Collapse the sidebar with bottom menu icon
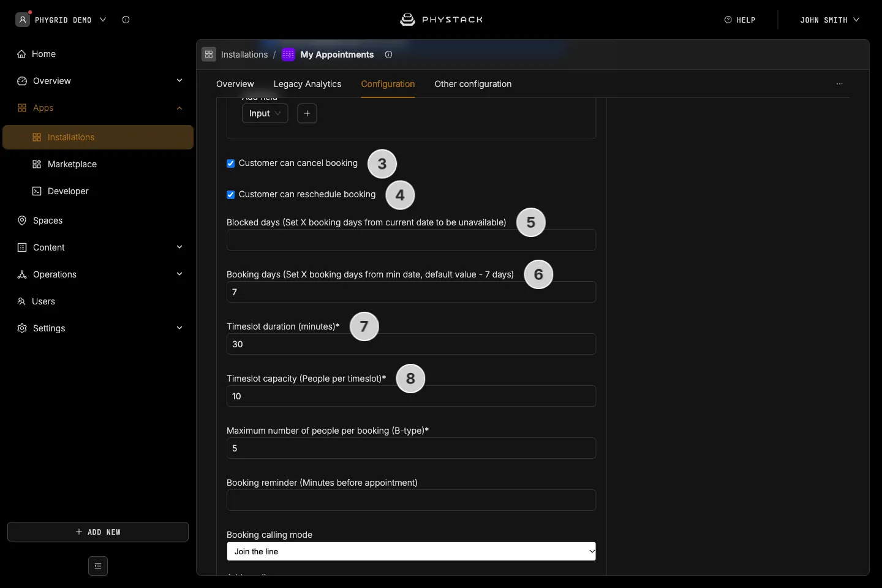 98,566
